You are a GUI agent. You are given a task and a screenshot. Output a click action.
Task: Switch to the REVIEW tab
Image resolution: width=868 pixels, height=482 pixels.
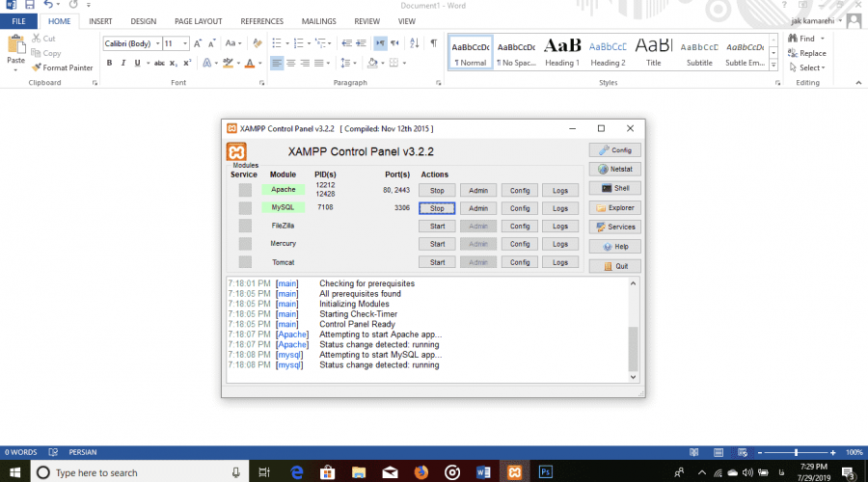coord(367,21)
